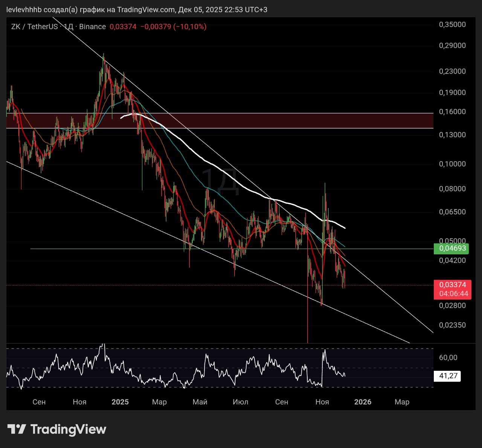This screenshot has height=448, width=482.
Task: Click the TradingView wordmark text
Action: 68,429
